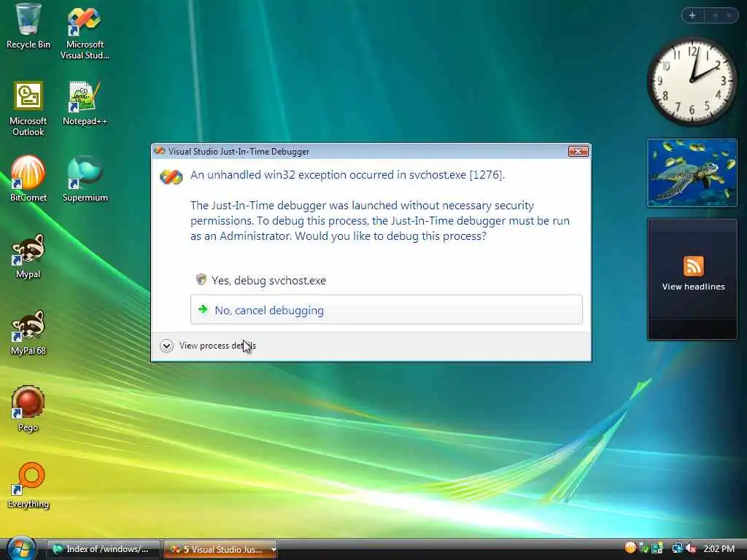This screenshot has width=747, height=560.
Task: Select the MyPal 68 raccoon icon
Action: pos(28,332)
